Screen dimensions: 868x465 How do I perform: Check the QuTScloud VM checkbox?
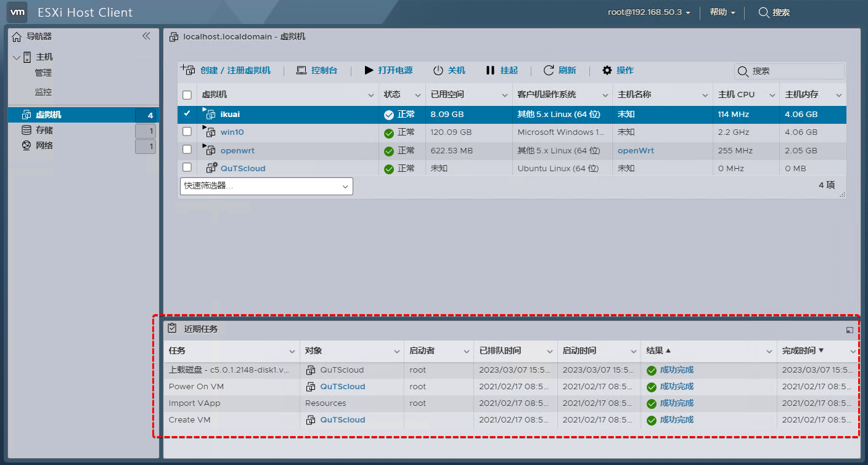[187, 167]
